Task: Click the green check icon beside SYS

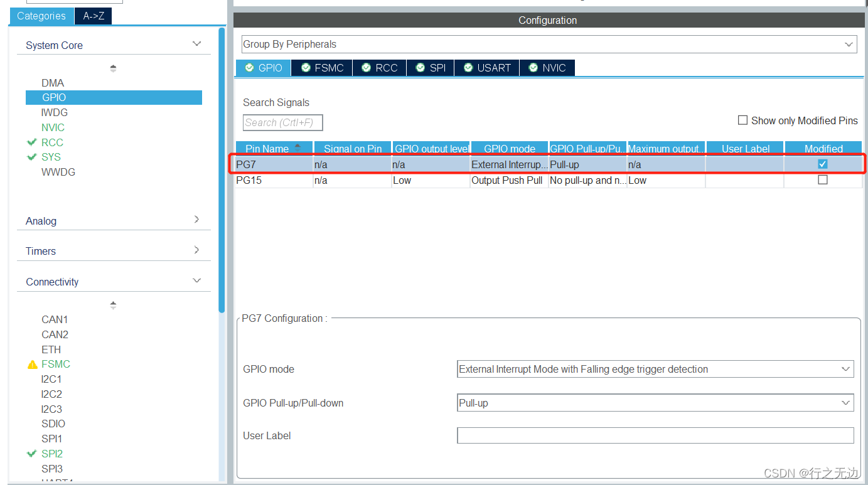Action: point(32,157)
